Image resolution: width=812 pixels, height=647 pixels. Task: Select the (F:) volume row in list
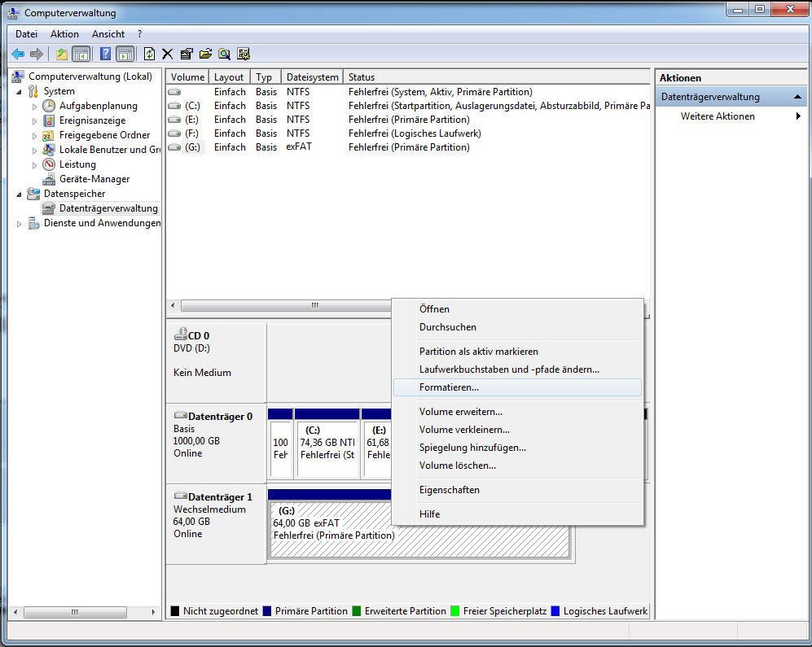coord(192,133)
